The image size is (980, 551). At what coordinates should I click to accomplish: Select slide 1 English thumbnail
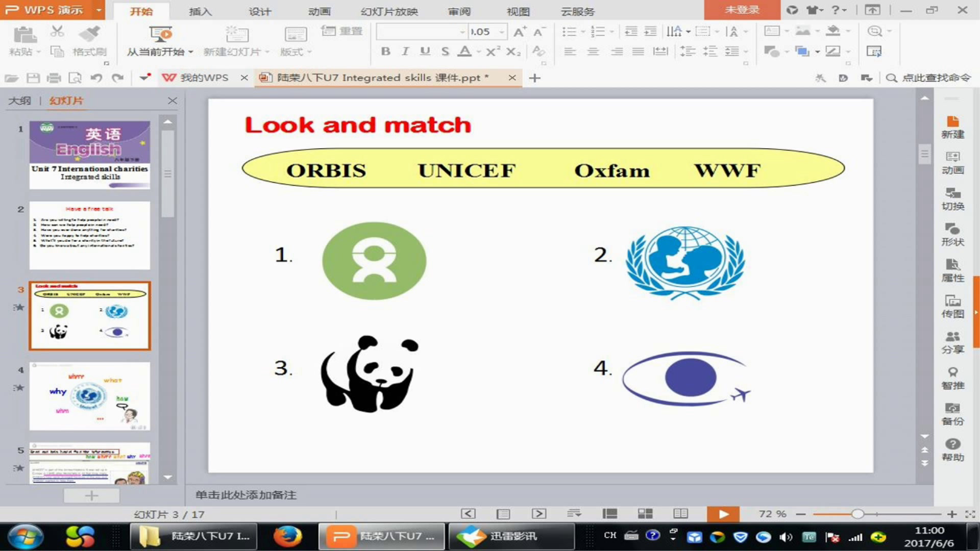(x=90, y=155)
